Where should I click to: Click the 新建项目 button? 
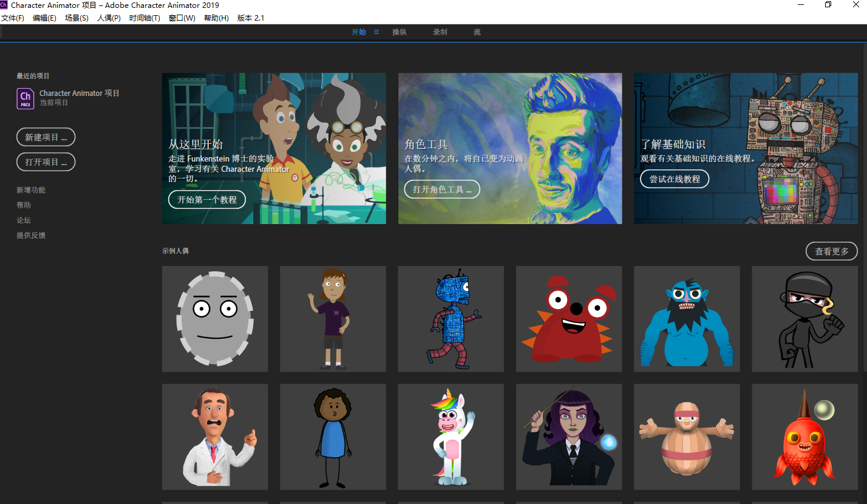[x=46, y=137]
